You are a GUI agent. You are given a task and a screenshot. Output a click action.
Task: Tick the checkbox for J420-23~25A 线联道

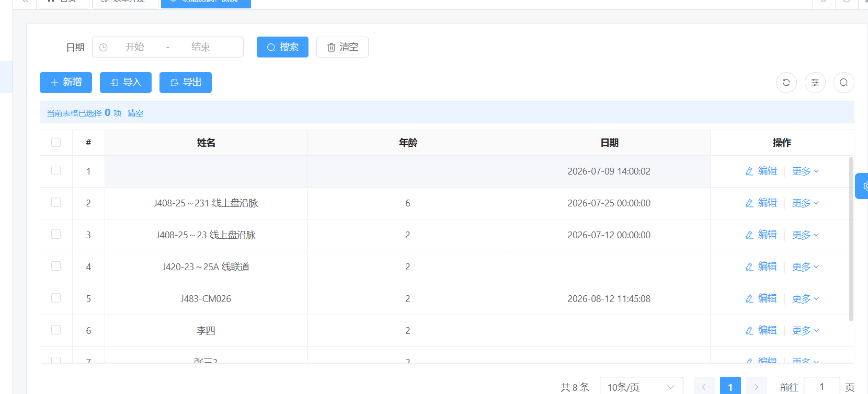56,266
